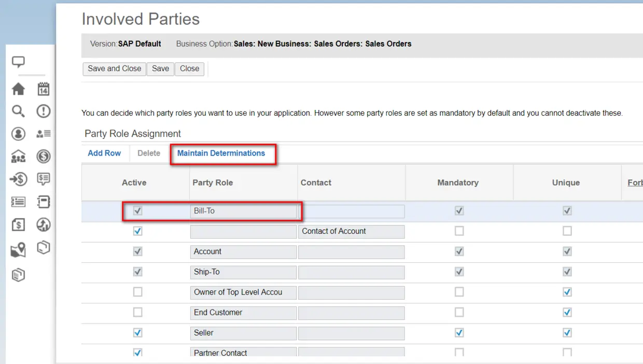Select the Contact of Account field
Screen dimensions: 643x364
tap(351, 231)
